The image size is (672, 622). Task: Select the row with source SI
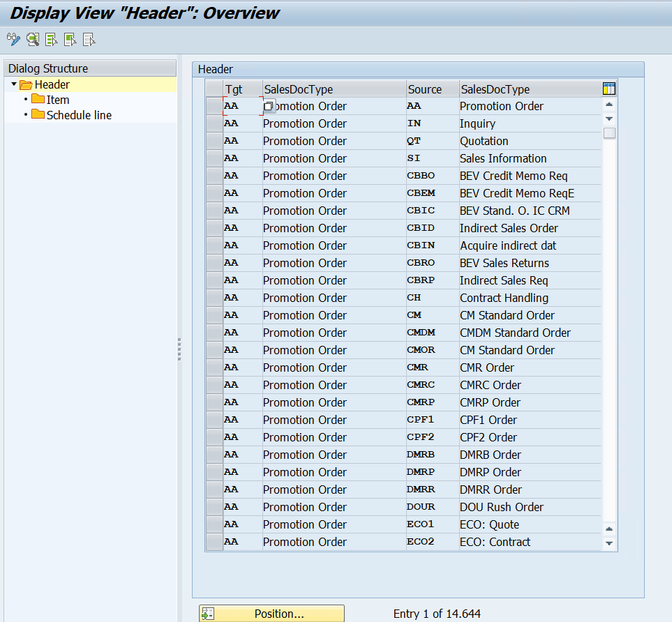[214, 158]
